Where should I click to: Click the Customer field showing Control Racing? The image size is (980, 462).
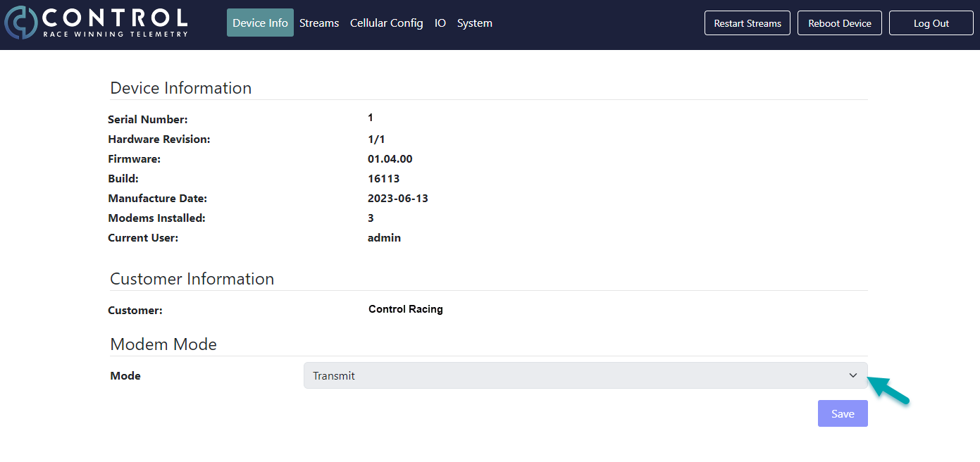(405, 308)
